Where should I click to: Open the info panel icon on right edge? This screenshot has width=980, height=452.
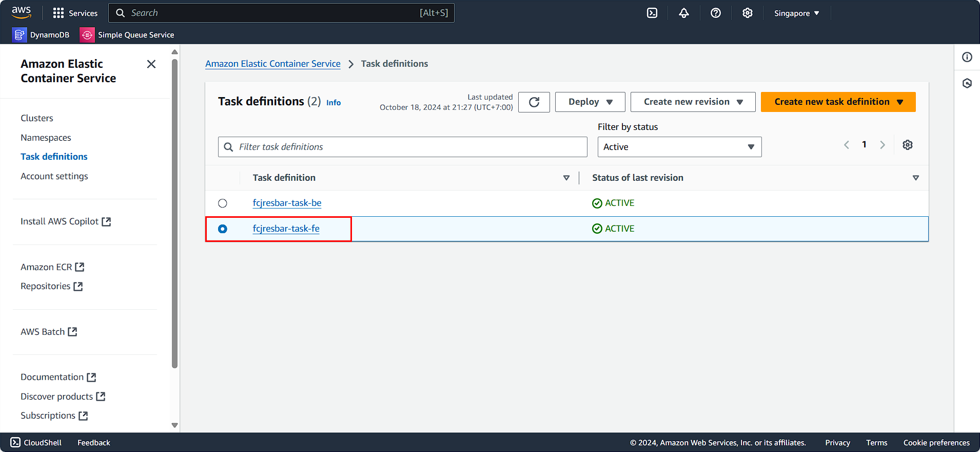tap(967, 57)
